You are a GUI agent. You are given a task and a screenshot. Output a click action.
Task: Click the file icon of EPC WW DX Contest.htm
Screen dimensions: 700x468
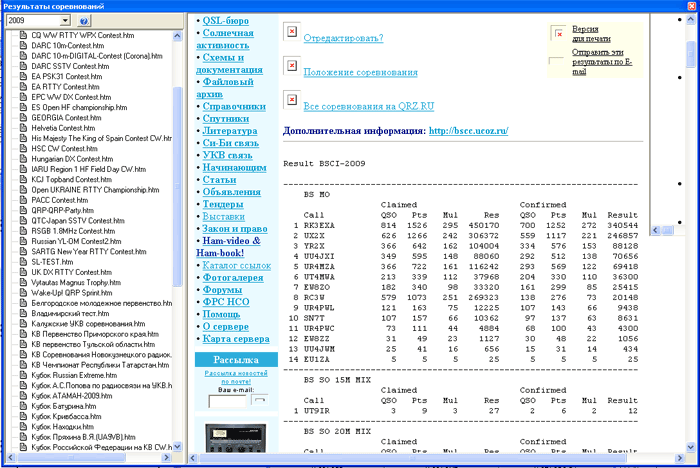tap(23, 97)
